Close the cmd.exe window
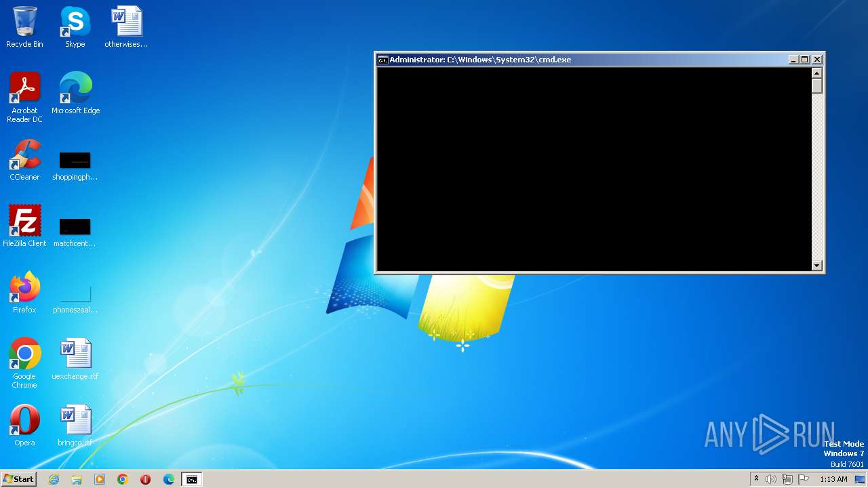The width and height of the screenshot is (868, 488). coord(817,60)
